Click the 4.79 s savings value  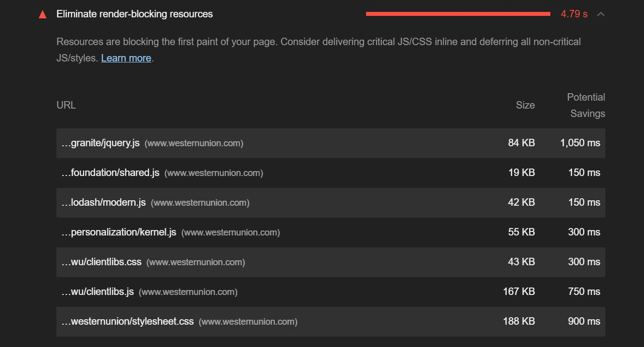574,14
